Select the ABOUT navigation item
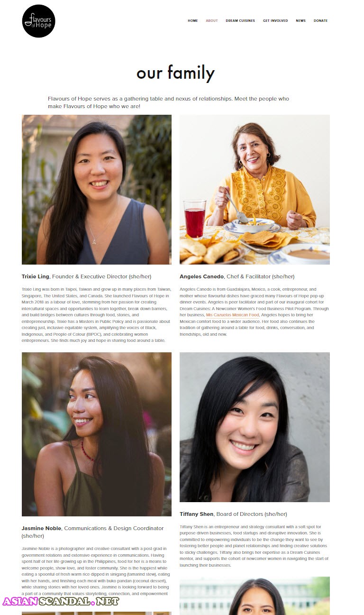Screen dimensions: 364x615 212,21
